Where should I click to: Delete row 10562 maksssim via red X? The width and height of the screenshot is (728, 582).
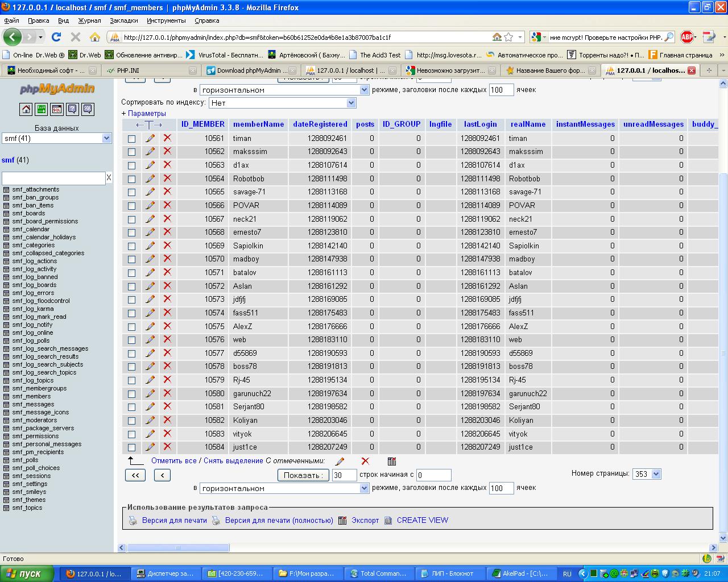tap(167, 151)
